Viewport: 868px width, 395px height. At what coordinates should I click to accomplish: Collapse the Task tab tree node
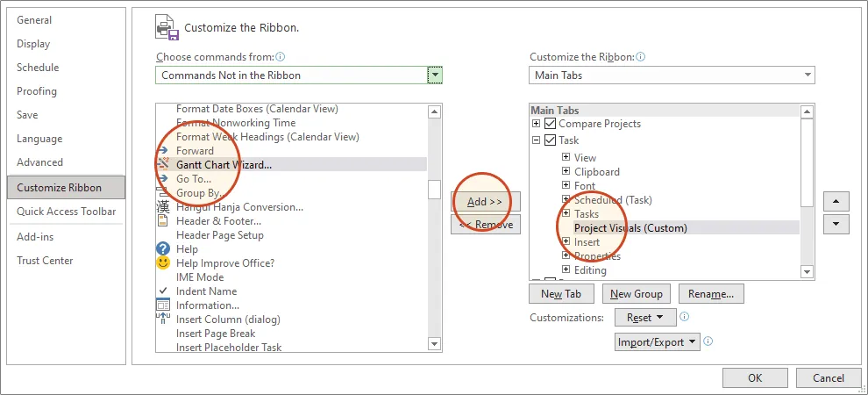[x=536, y=140]
